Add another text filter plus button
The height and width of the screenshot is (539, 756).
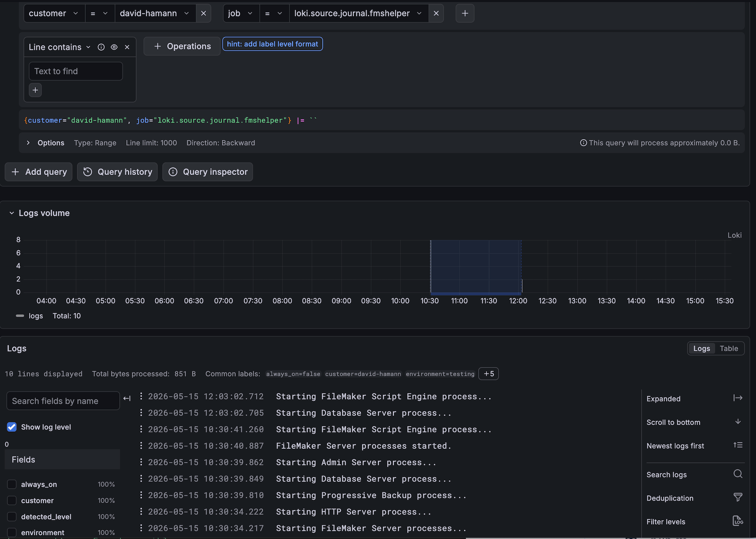35,90
